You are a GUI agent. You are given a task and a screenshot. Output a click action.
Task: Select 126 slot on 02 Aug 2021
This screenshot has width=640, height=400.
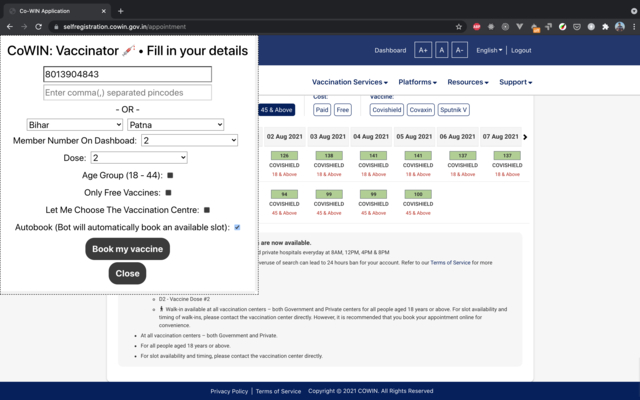coord(284,156)
